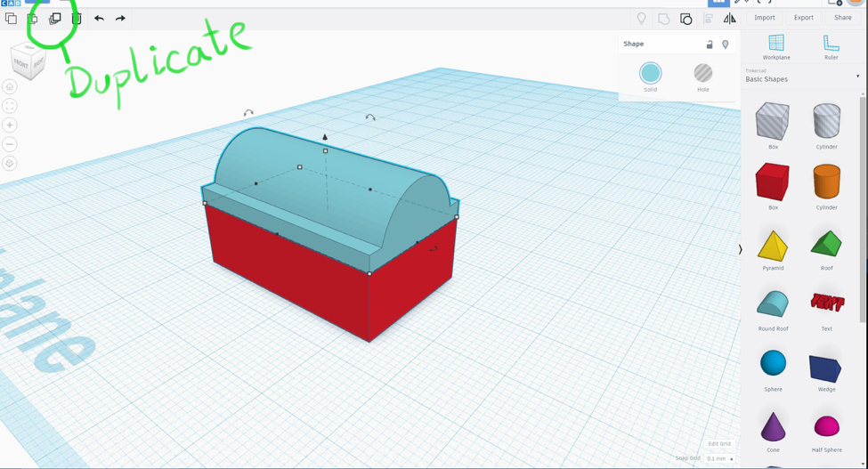This screenshot has width=868, height=469.
Task: Toggle orthographic/perspective view
Action: pyautogui.click(x=10, y=164)
